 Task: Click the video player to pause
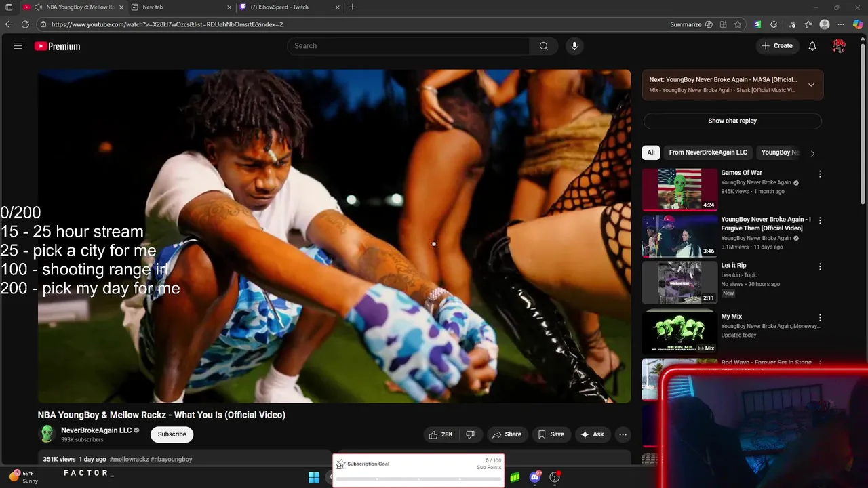click(334, 236)
